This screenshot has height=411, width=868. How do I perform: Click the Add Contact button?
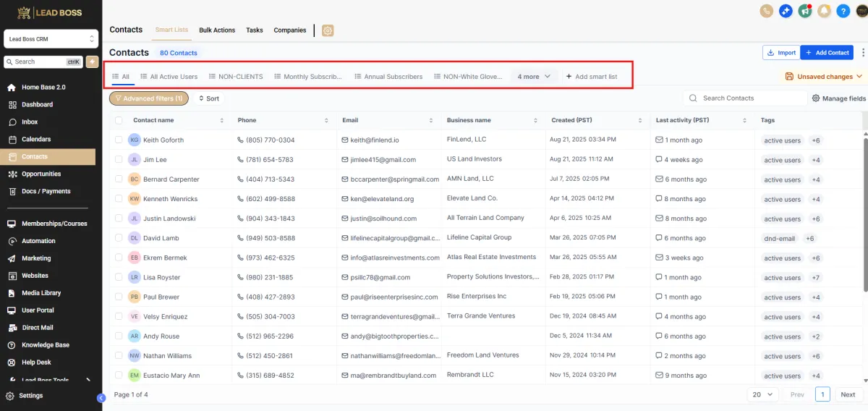click(x=827, y=53)
